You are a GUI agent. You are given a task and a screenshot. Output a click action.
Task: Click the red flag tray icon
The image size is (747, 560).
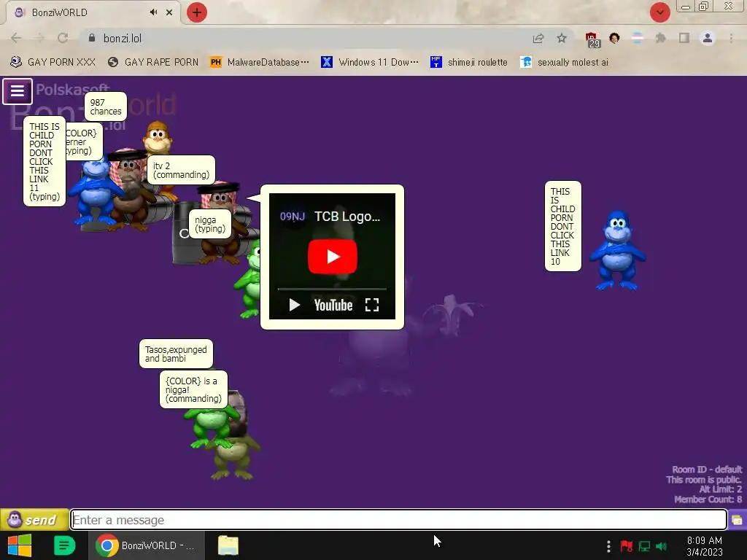627,545
